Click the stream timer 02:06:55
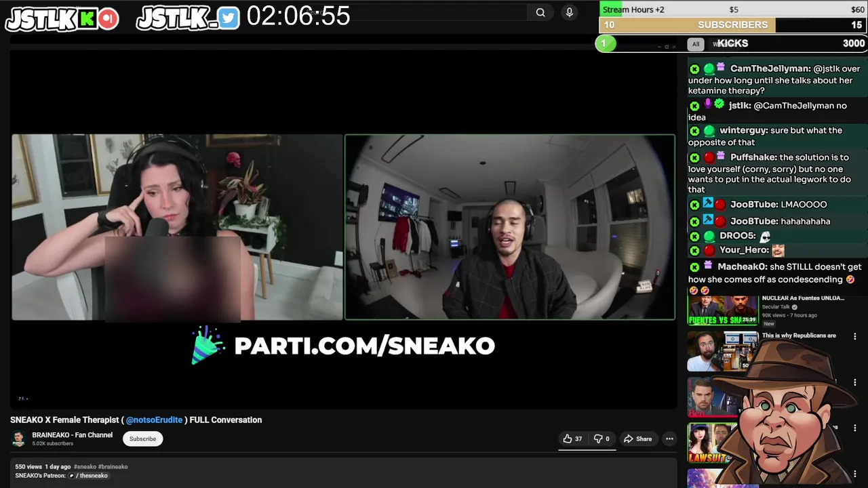The width and height of the screenshot is (868, 488). pos(298,16)
